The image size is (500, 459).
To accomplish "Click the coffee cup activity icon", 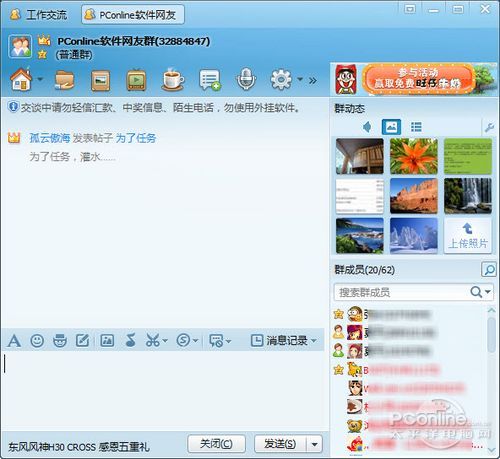I will [173, 79].
